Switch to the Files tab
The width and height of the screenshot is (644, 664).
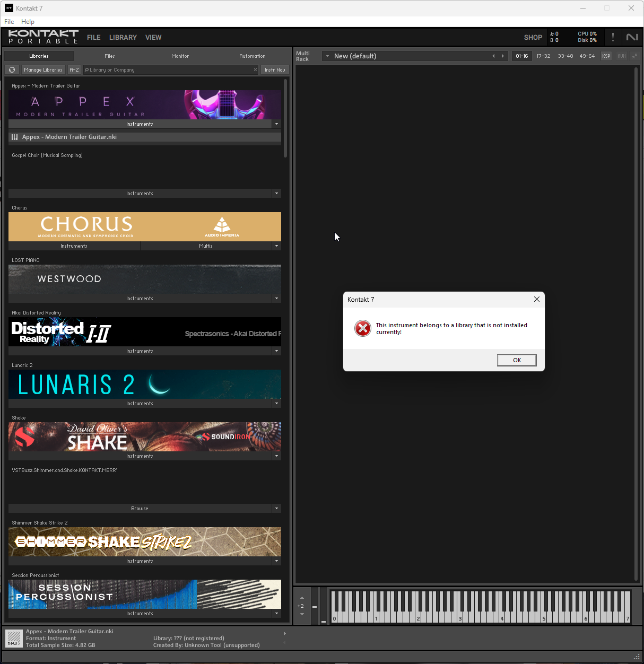pyautogui.click(x=110, y=56)
